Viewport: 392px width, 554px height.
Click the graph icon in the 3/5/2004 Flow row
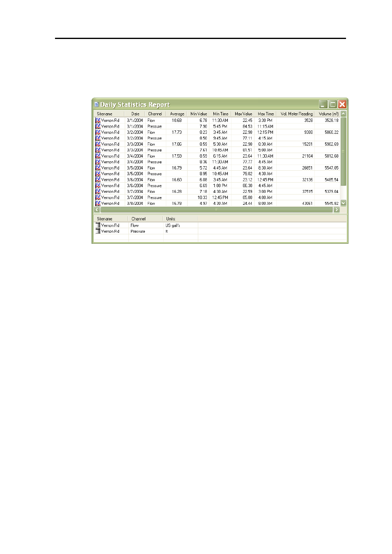tap(98, 168)
